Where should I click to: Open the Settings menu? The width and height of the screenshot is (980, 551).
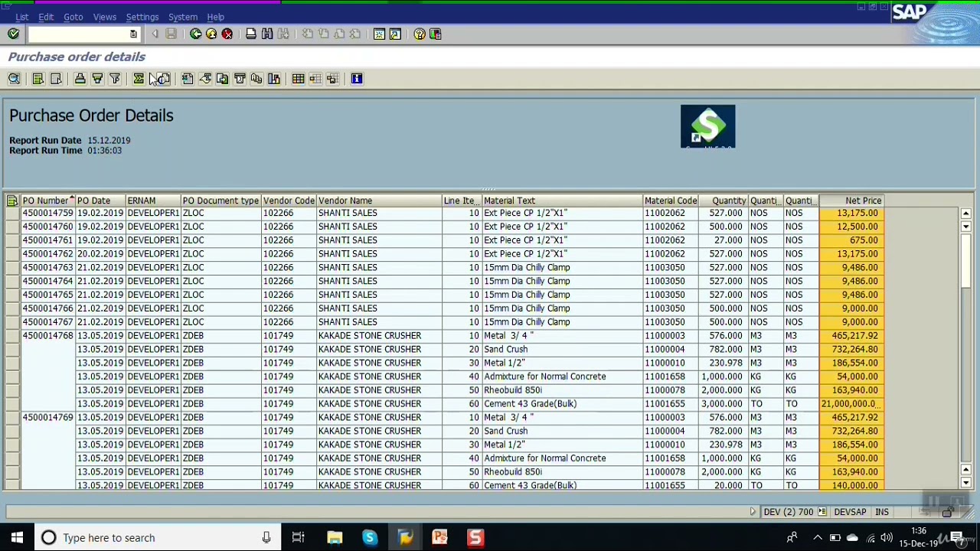click(x=142, y=17)
